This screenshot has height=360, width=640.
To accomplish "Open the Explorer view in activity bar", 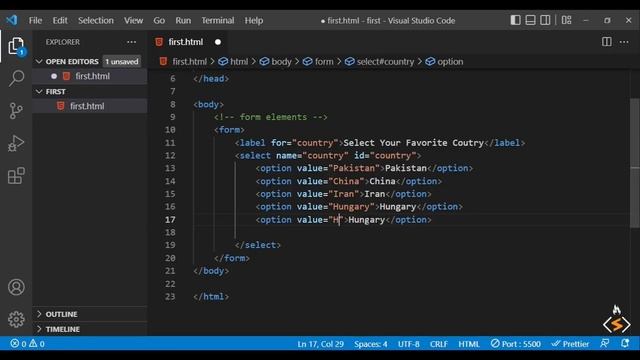I will tap(16, 46).
